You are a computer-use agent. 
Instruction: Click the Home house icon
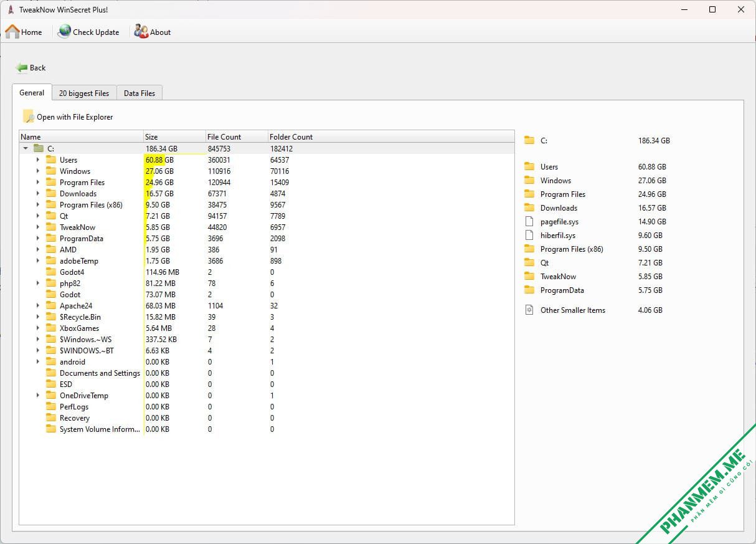pyautogui.click(x=12, y=32)
